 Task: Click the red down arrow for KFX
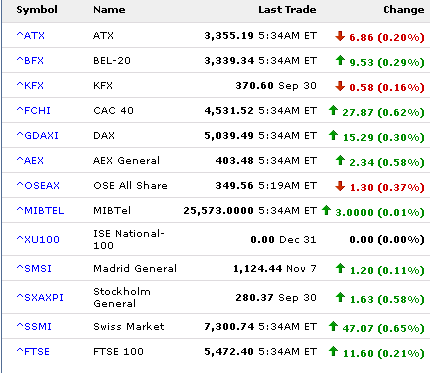point(340,86)
